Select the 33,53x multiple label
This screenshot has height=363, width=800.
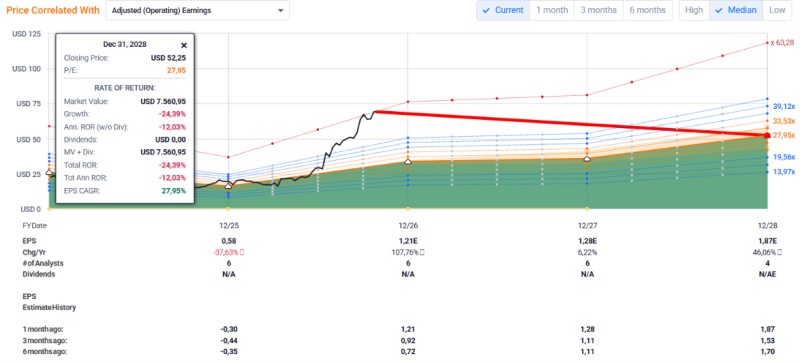784,121
